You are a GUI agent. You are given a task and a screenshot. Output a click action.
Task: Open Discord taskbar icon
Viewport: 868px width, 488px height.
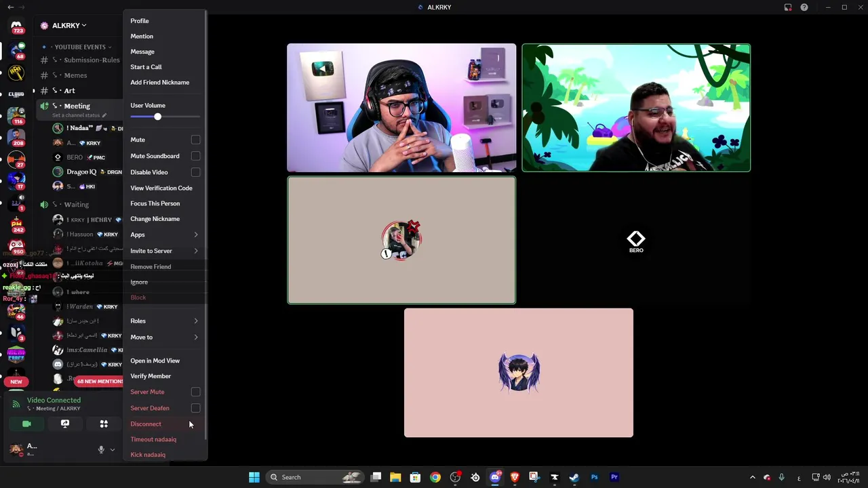point(495,477)
